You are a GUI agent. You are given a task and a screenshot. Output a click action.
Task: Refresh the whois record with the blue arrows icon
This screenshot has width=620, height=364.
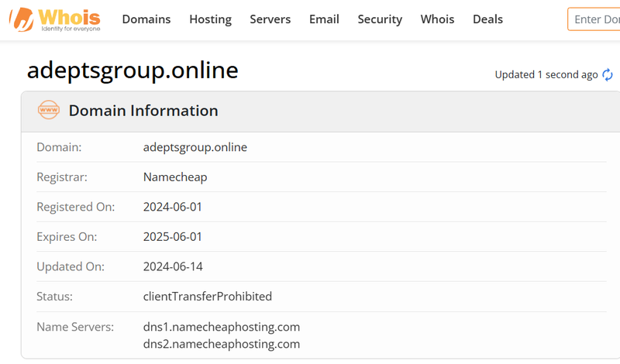[608, 74]
